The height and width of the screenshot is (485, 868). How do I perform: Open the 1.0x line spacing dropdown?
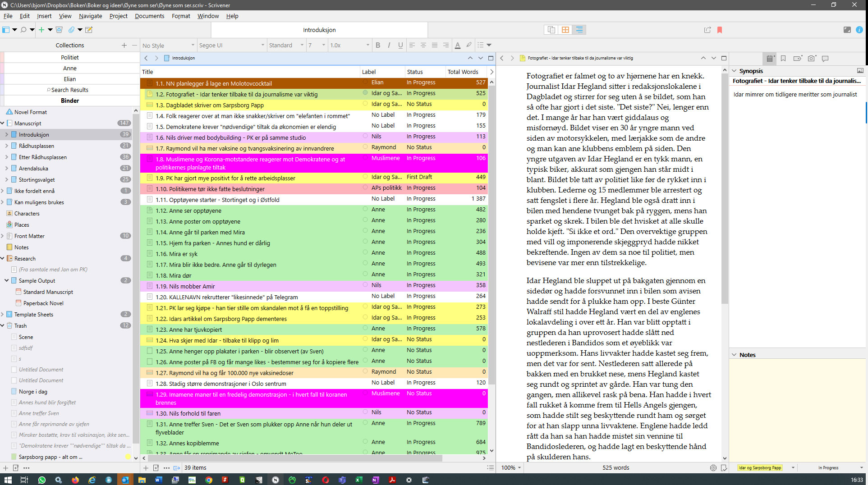(x=349, y=45)
